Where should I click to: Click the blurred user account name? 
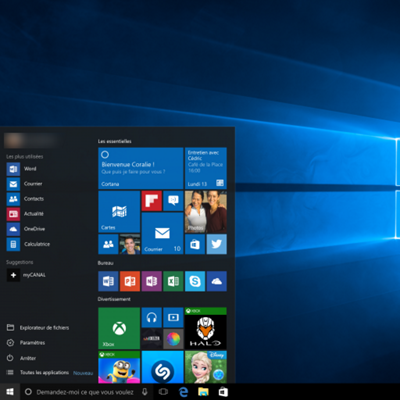click(x=32, y=140)
